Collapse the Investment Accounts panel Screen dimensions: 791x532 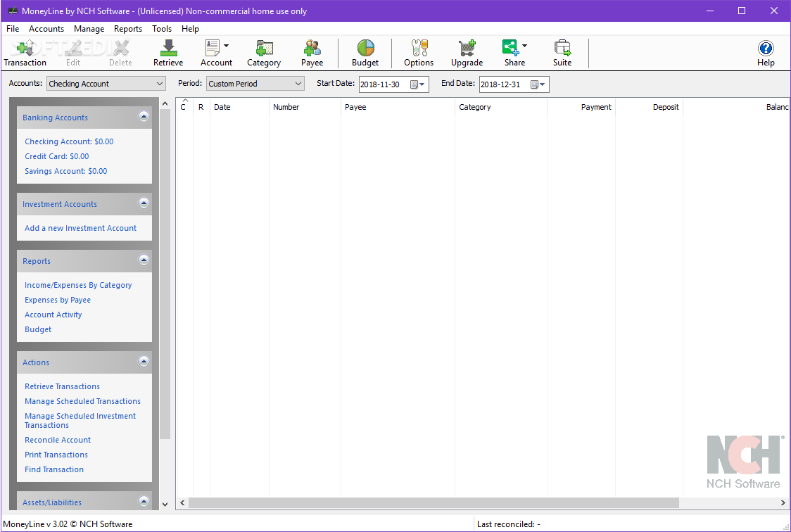pyautogui.click(x=144, y=204)
